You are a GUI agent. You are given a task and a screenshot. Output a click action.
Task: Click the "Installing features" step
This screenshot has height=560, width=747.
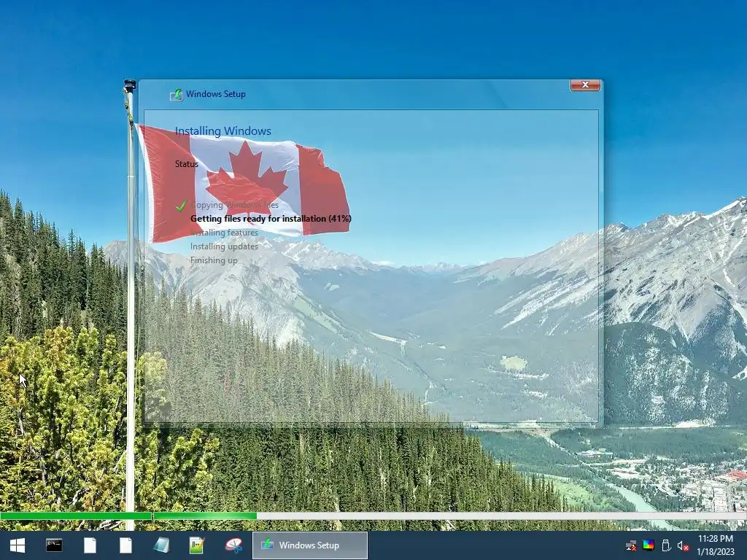click(224, 233)
